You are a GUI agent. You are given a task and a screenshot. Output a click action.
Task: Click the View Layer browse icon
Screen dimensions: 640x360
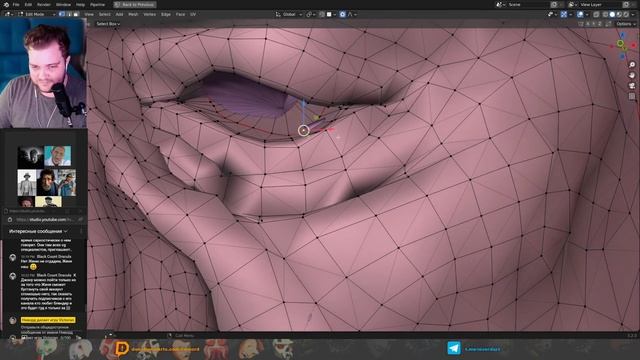(x=573, y=4)
